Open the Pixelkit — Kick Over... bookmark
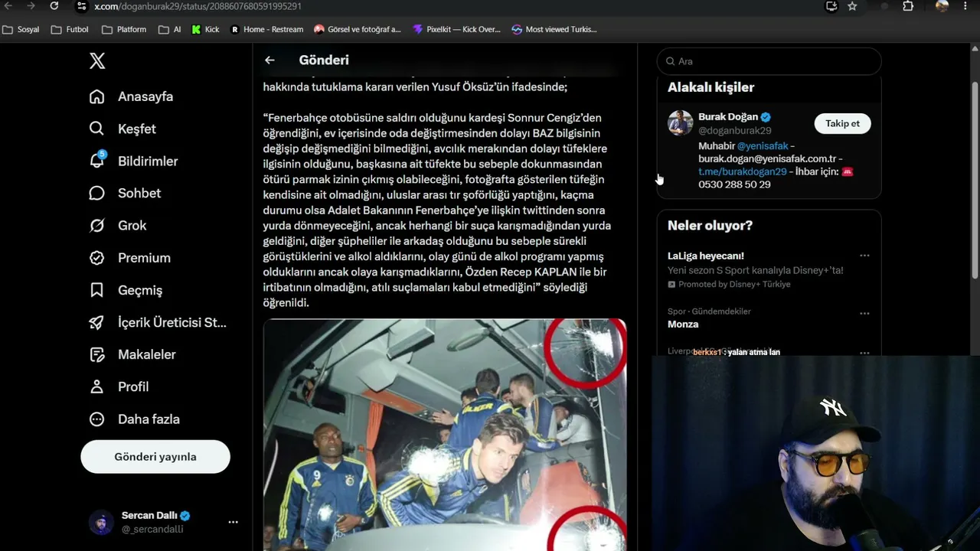980x551 pixels. tap(456, 30)
